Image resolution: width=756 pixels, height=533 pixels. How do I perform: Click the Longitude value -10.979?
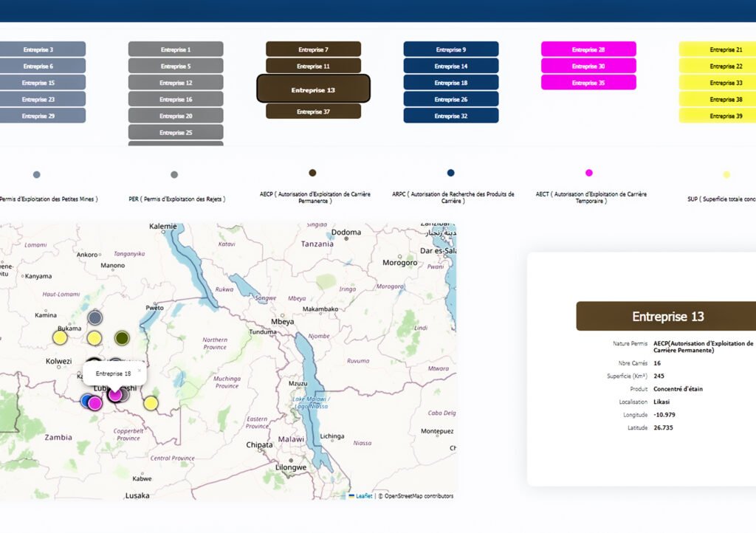[x=664, y=414]
